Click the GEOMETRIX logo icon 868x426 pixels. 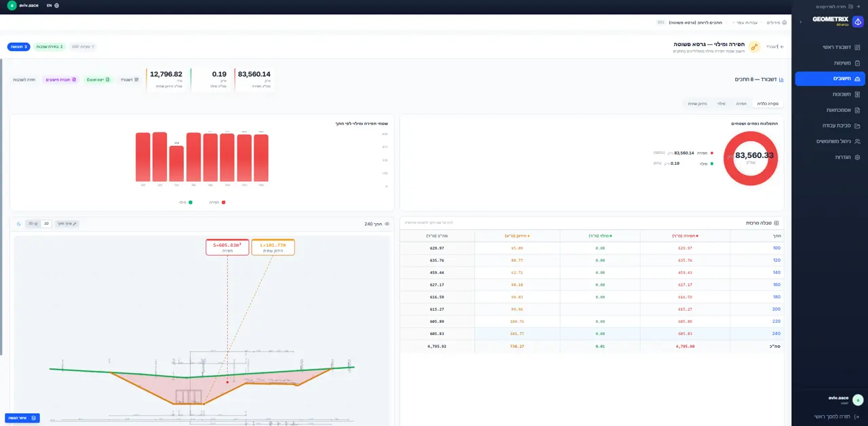[x=858, y=22]
